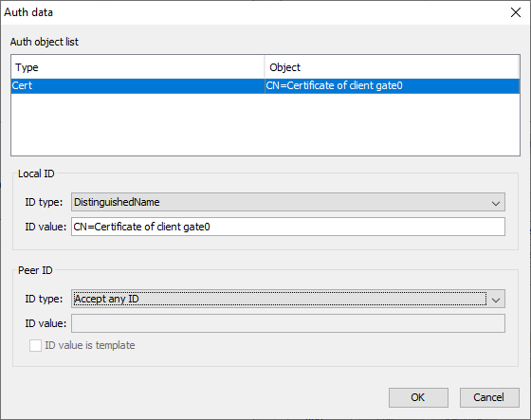Click the Local ID value field

pos(288,227)
